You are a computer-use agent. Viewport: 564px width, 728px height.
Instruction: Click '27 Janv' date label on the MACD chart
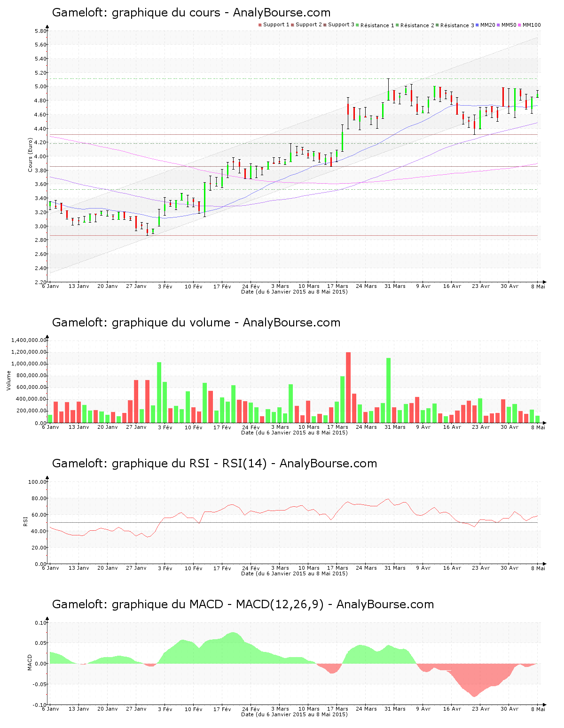pyautogui.click(x=136, y=709)
